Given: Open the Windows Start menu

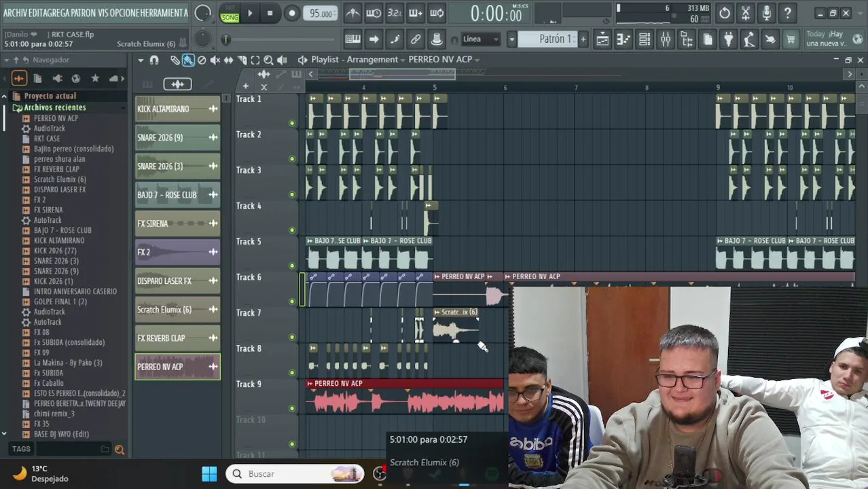Looking at the screenshot, I should (209, 473).
